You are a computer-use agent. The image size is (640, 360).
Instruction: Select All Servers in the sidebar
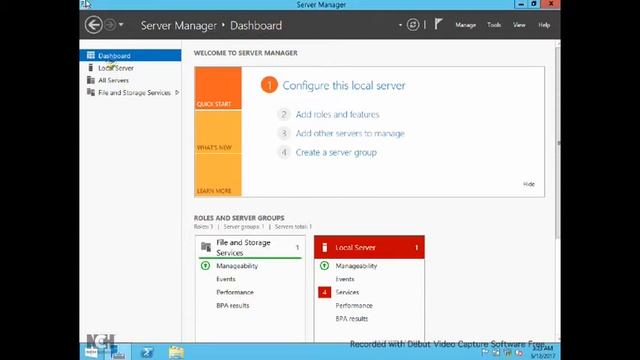point(130,80)
